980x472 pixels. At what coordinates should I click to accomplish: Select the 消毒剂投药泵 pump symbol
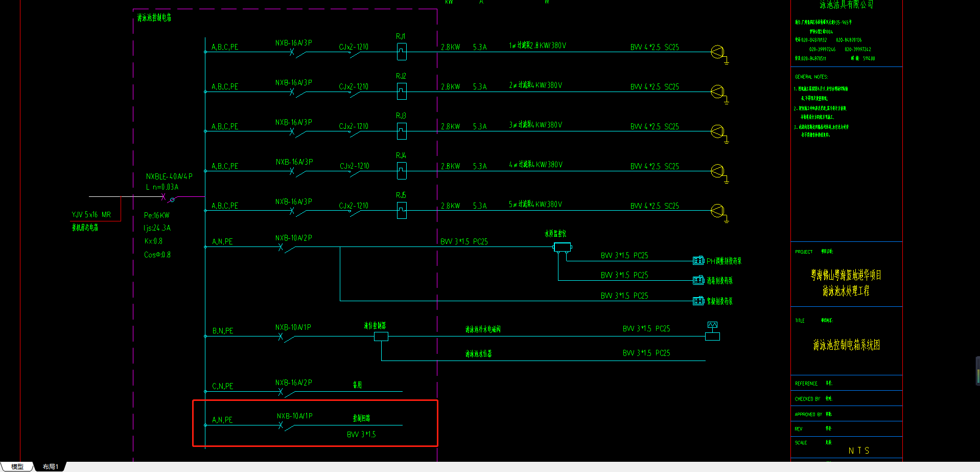click(x=698, y=280)
